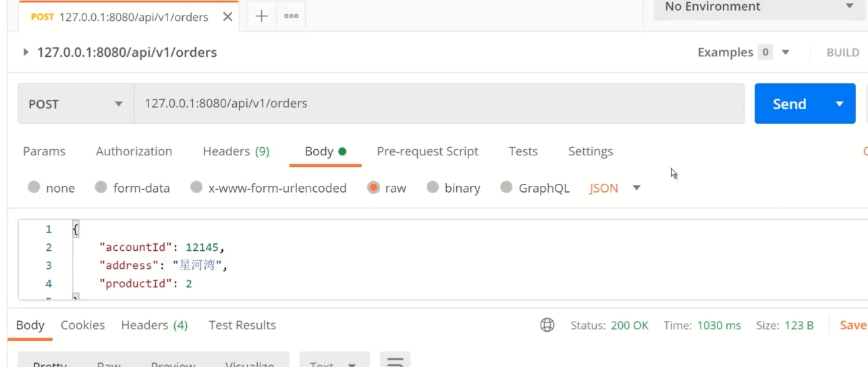Viewport: 868px width, 367px height.
Task: Expand the request name disclosure triangle
Action: point(26,52)
